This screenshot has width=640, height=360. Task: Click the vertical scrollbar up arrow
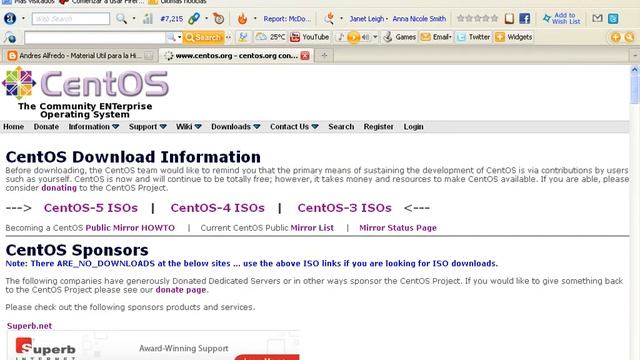pos(635,70)
